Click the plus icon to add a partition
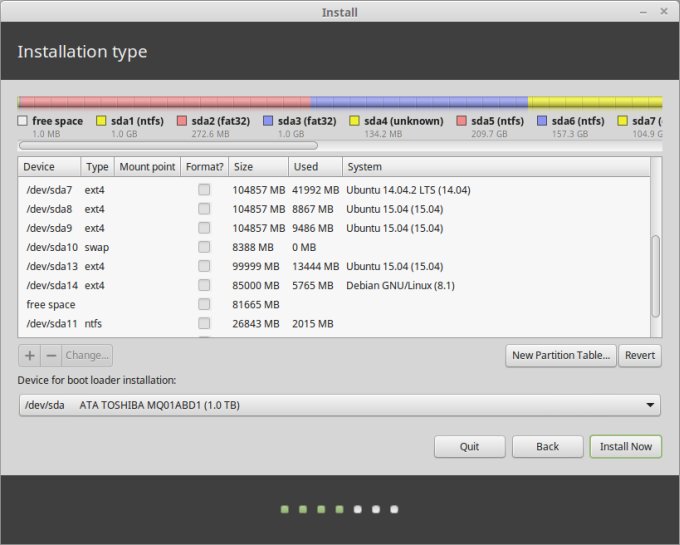 tap(29, 356)
